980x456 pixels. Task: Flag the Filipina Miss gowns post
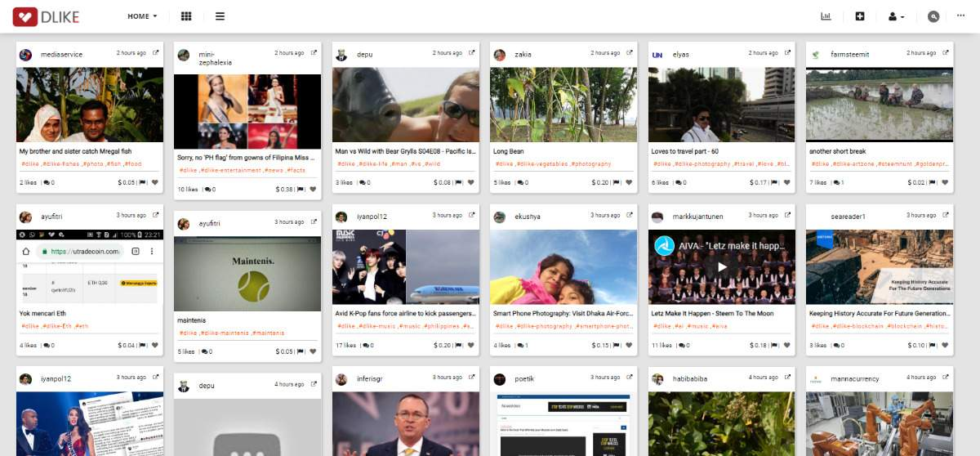[301, 190]
